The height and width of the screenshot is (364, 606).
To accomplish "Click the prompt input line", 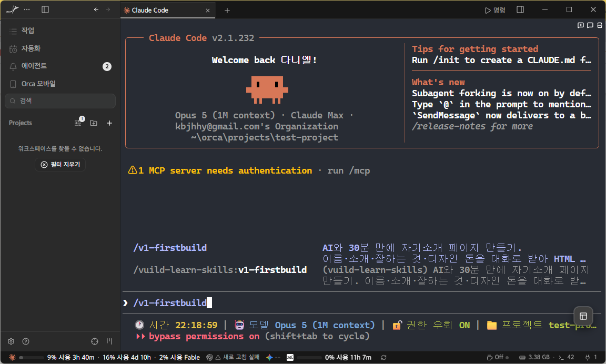I will tap(362, 303).
